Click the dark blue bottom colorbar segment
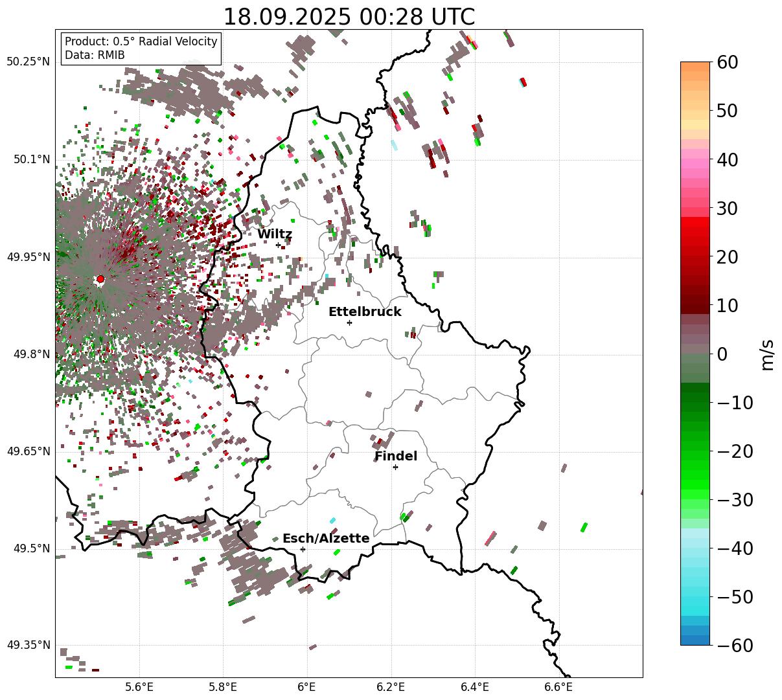This screenshot has height=700, width=782. (x=695, y=640)
